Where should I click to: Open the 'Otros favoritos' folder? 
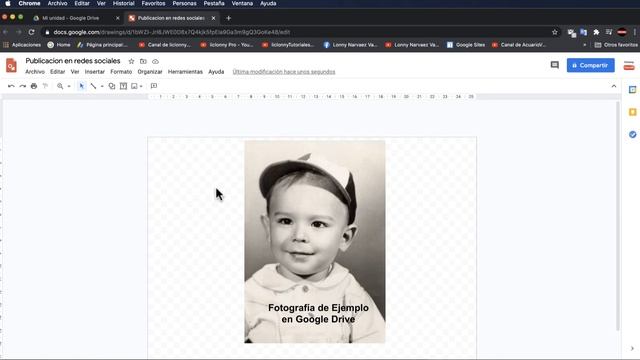616,45
